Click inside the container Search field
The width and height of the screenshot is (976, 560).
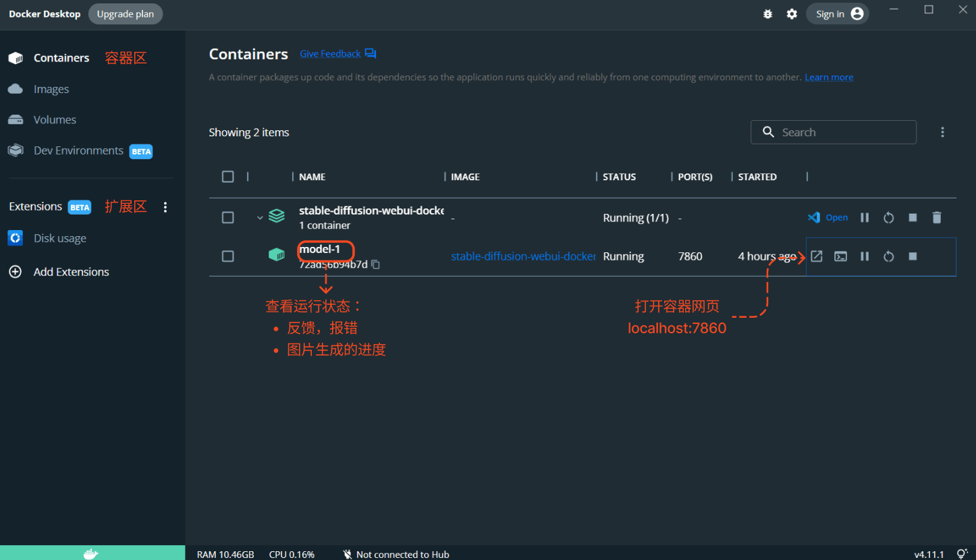click(x=834, y=132)
